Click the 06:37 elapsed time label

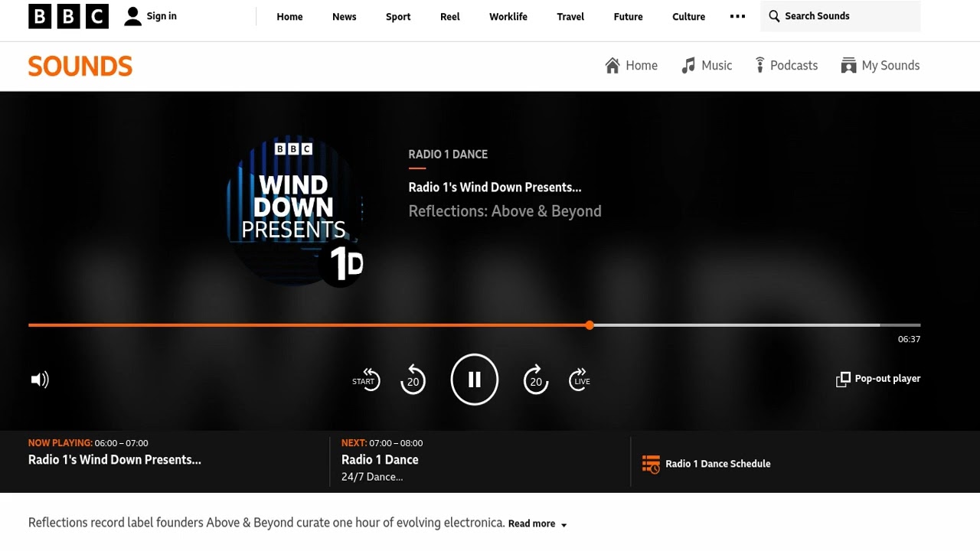point(909,340)
